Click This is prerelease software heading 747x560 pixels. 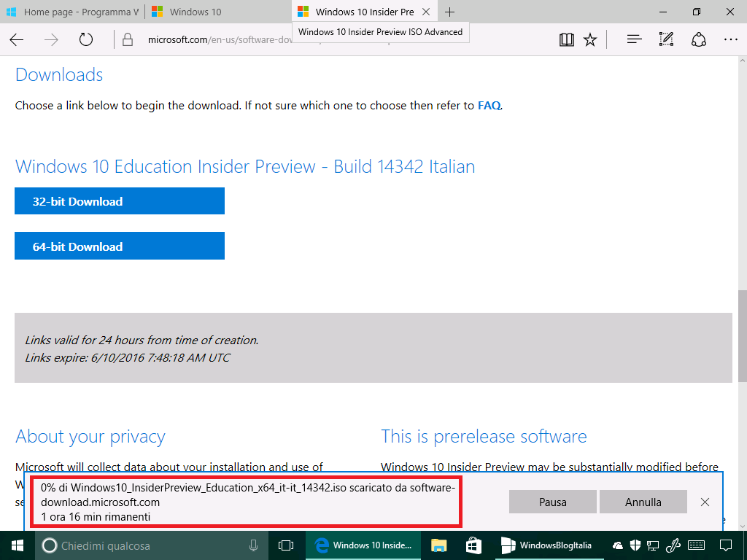484,437
